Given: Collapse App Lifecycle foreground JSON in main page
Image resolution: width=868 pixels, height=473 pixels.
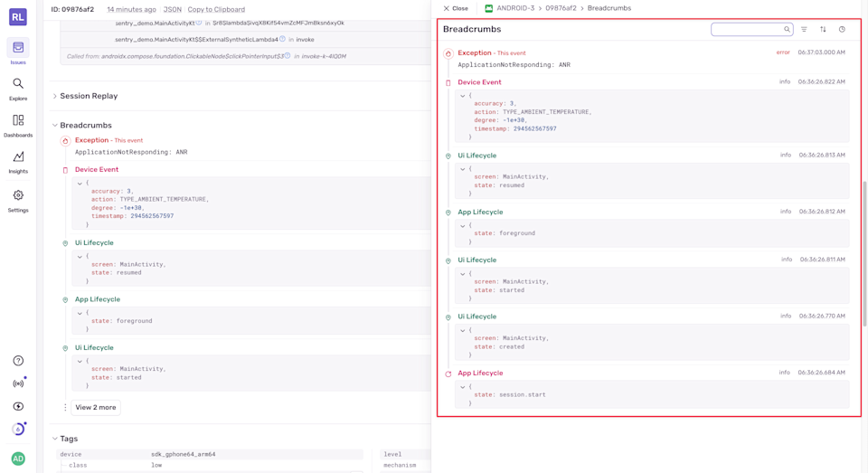Looking at the screenshot, I should coord(80,313).
